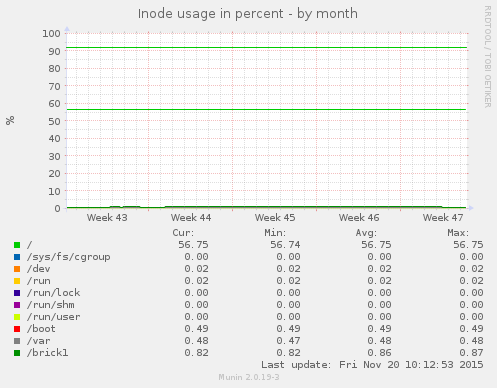Click the Min value 0.47 for /var

[x=288, y=341]
